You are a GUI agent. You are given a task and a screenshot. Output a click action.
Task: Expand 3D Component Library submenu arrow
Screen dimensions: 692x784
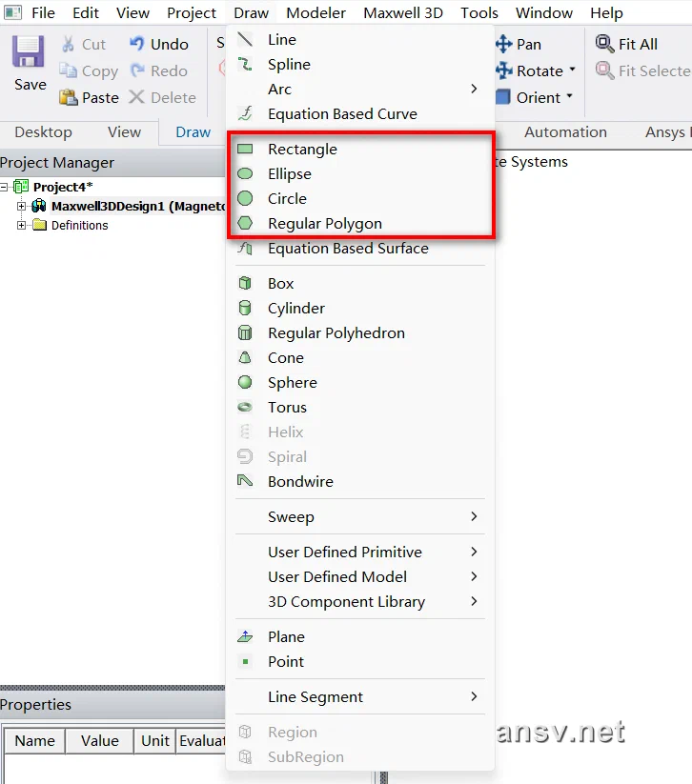(474, 601)
